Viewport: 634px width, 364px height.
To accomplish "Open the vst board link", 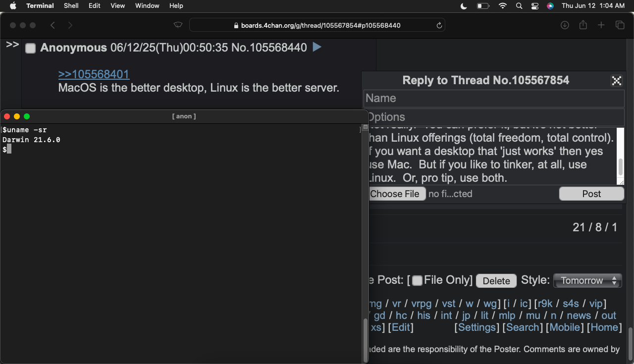I will click(449, 304).
